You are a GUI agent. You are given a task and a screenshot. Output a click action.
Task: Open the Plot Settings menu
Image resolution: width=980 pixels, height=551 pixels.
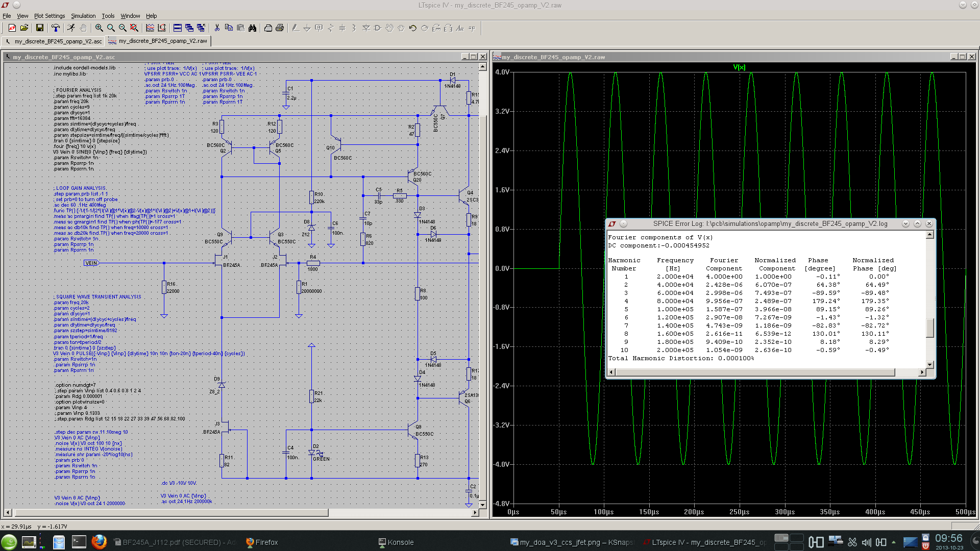click(50, 16)
